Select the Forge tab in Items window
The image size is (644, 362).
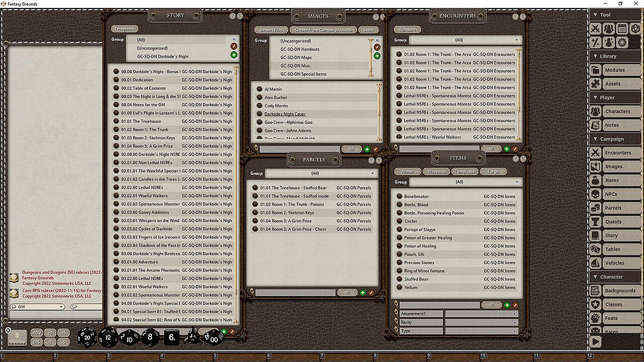click(493, 172)
